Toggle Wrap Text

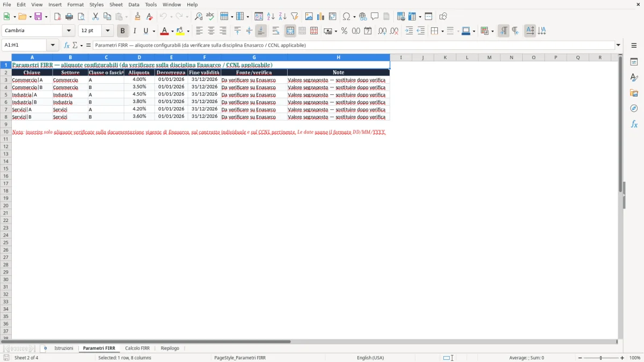[x=276, y=31]
